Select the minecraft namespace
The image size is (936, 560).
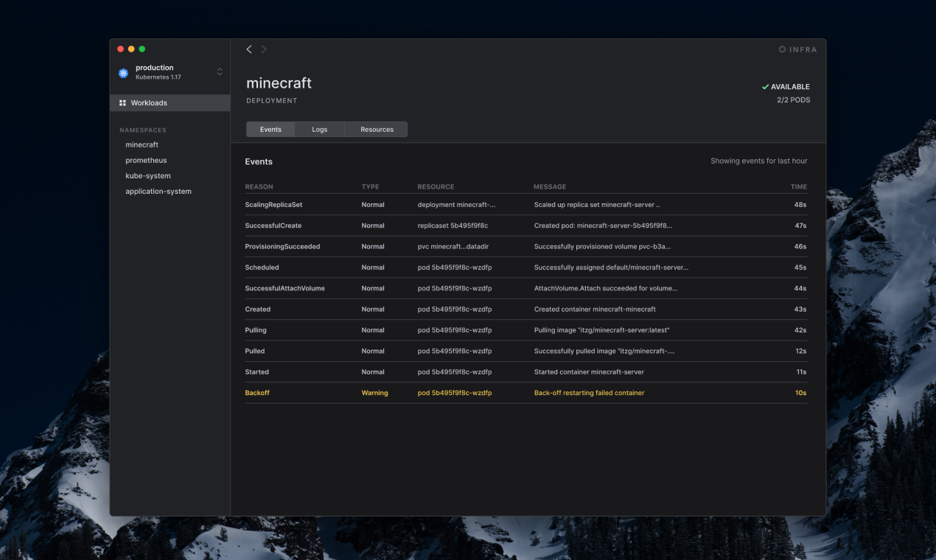[x=142, y=144]
